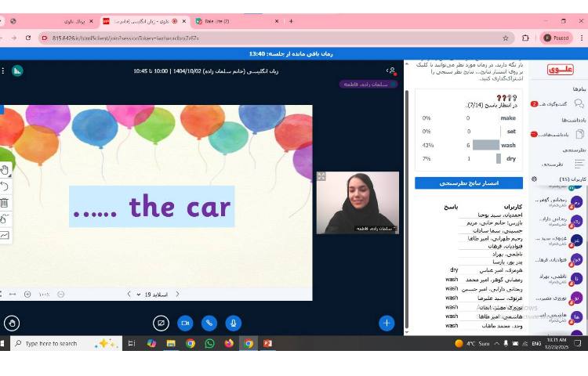
Task: Open the public chat with 2 unread
Action: (558, 103)
